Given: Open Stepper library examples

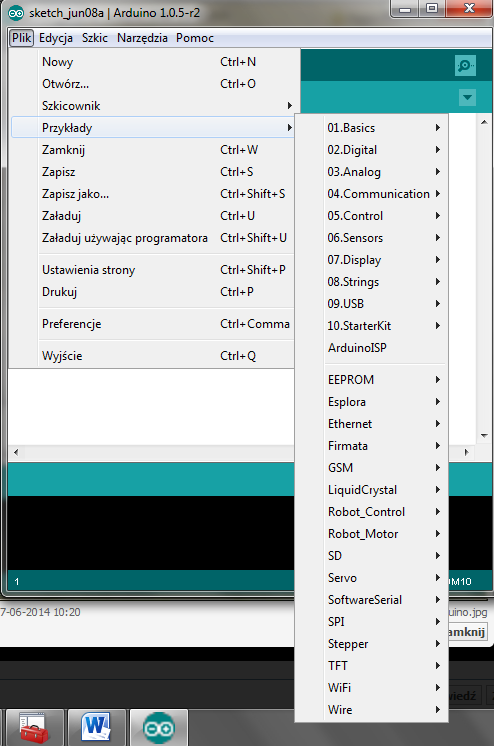Looking at the screenshot, I should [x=371, y=644].
